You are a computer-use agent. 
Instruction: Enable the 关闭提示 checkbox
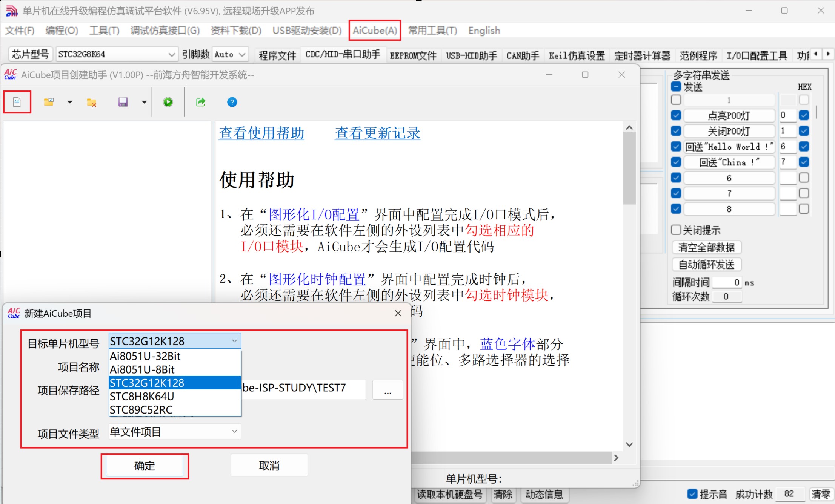[x=676, y=230]
